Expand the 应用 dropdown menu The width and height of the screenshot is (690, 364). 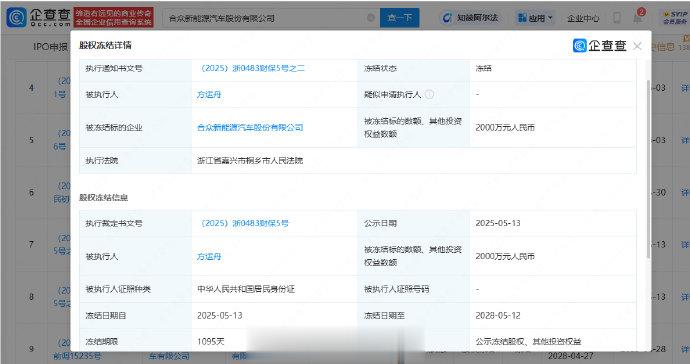pos(535,18)
